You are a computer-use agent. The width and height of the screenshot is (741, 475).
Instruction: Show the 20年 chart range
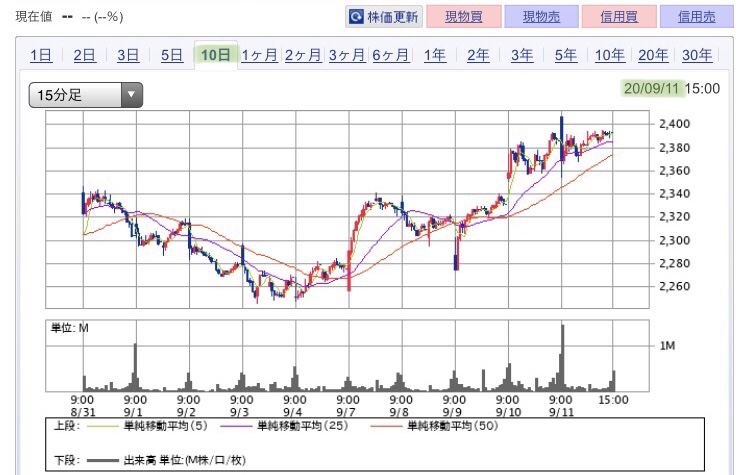[x=653, y=55]
